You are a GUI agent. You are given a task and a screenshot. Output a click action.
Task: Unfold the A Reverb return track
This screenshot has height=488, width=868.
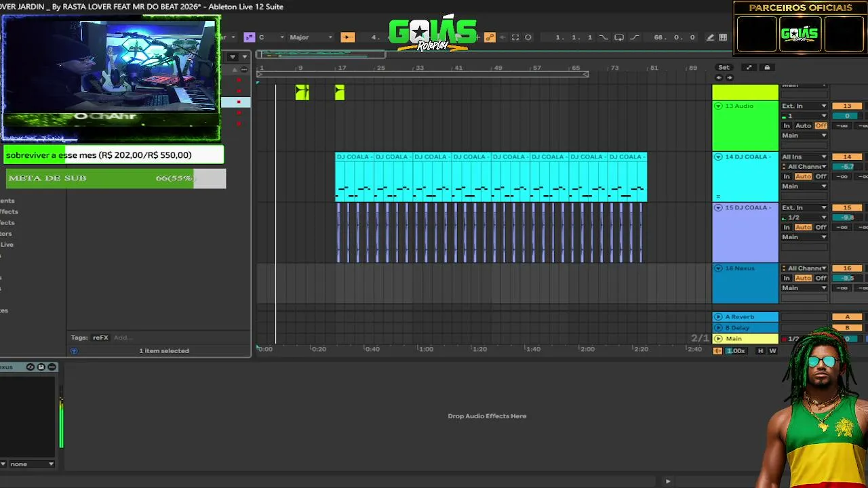tap(718, 317)
